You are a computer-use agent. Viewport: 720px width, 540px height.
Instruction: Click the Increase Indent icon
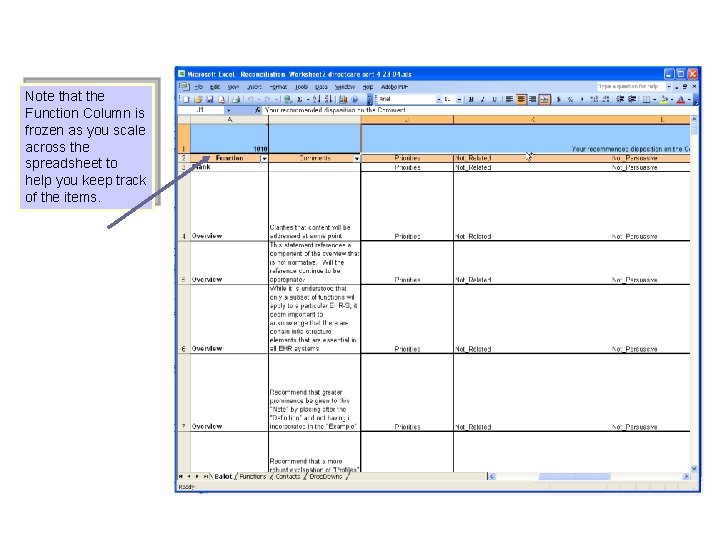[x=632, y=99]
